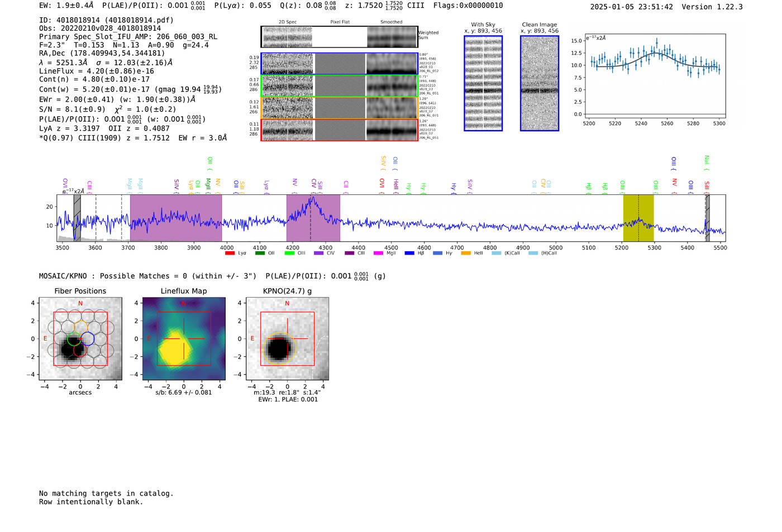Click the yellow highlighted band near 5250 Å
Image resolution: width=782 pixels, height=532 pixels.
coord(638,218)
